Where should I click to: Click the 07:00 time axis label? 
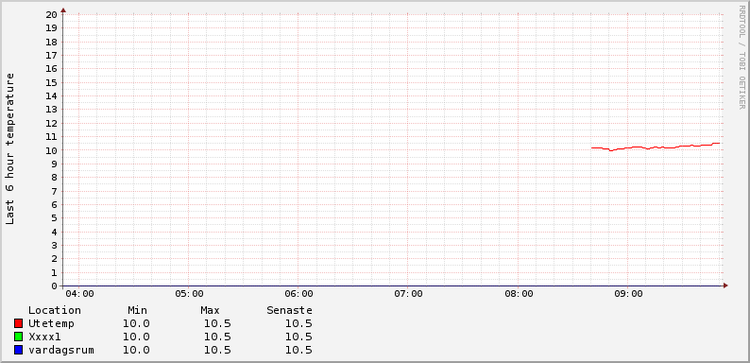pos(408,294)
